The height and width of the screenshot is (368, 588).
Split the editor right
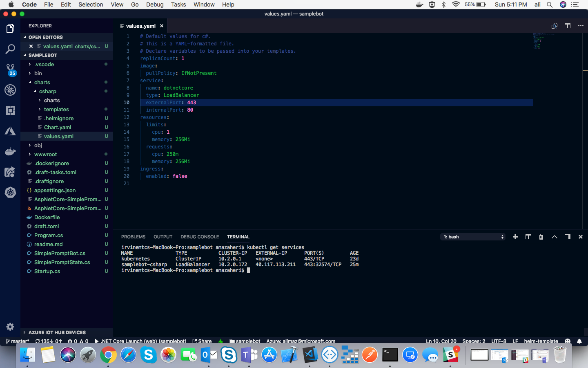[568, 26]
